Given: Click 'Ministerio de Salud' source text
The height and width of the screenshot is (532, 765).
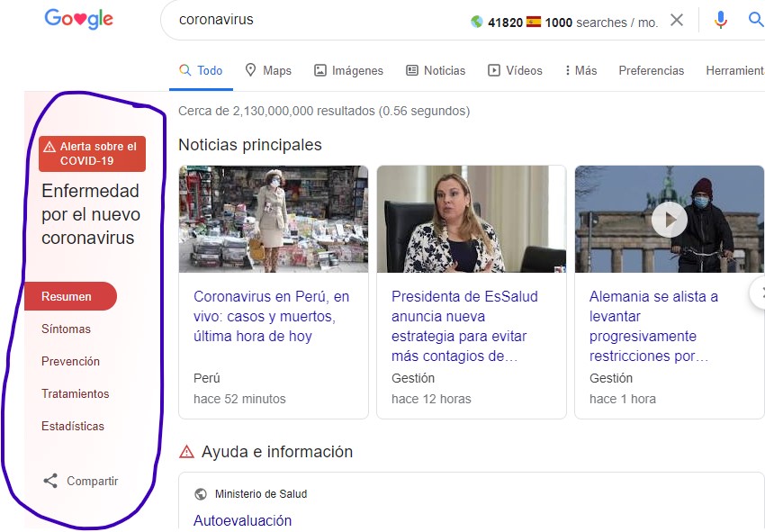Looking at the screenshot, I should click(261, 494).
